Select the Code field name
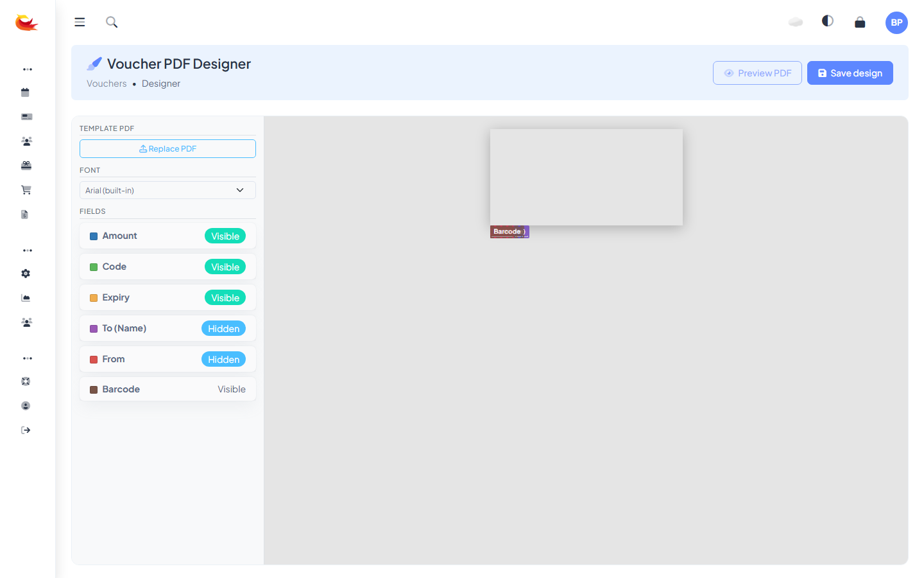924x578 pixels. pyautogui.click(x=114, y=267)
